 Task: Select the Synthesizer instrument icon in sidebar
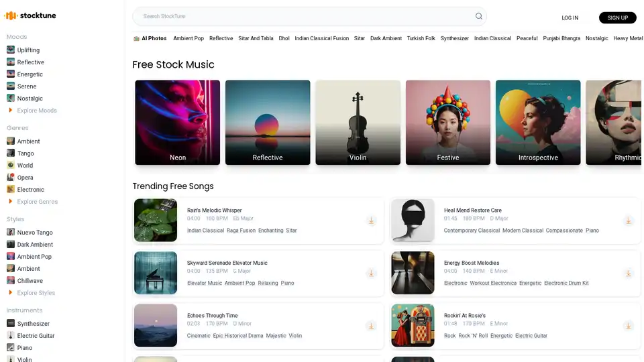pos(11,324)
